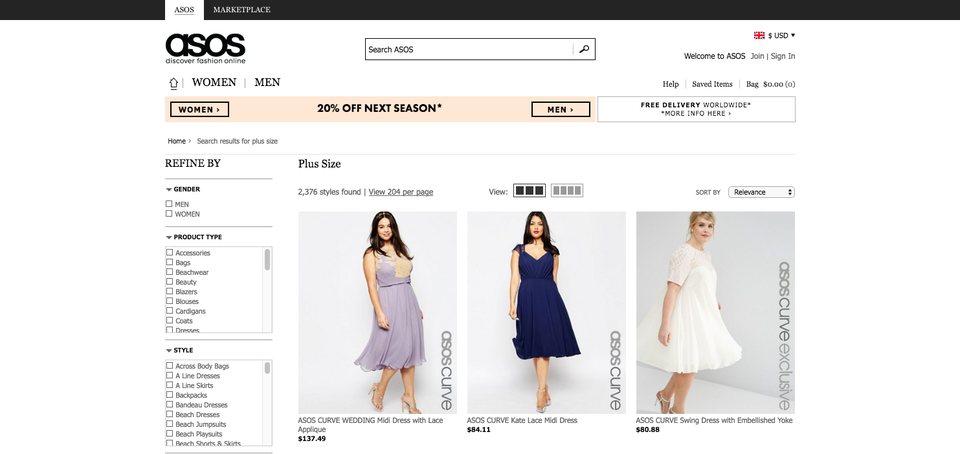The width and height of the screenshot is (960, 454).
Task: Check the Blouses product type
Action: (170, 301)
